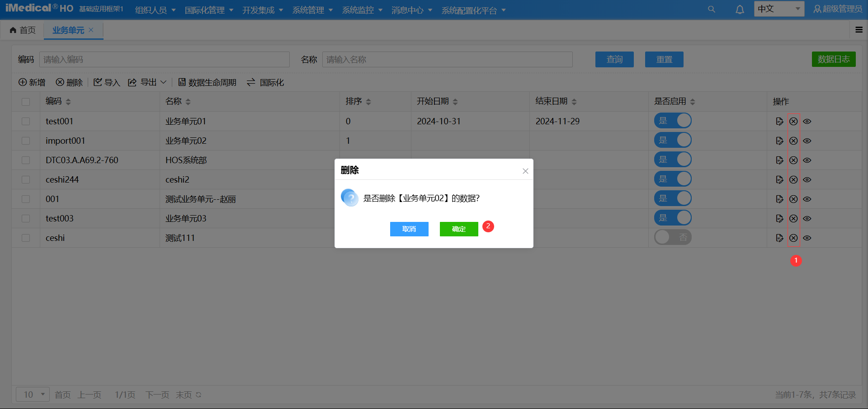Screen dimensions: 868x409
Task: Open the search magnifier in top bar
Action: [x=712, y=9]
